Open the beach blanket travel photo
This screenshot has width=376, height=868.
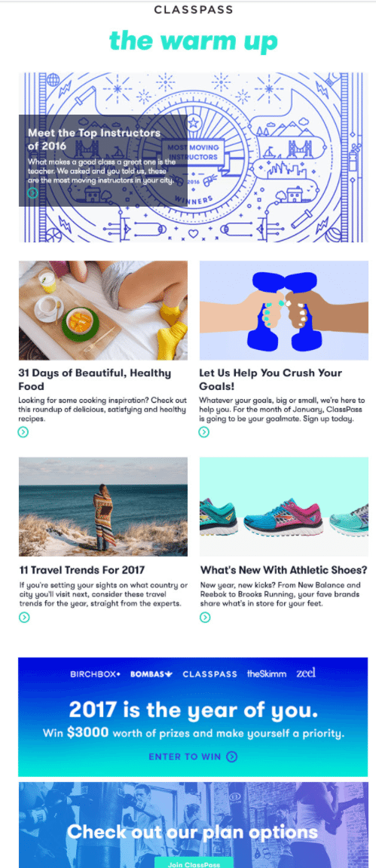(x=102, y=507)
